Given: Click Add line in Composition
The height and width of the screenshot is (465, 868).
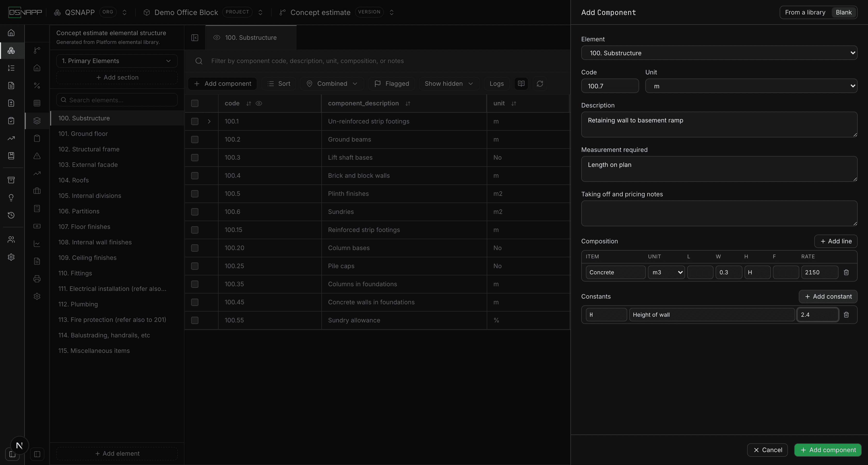Looking at the screenshot, I should pyautogui.click(x=836, y=241).
